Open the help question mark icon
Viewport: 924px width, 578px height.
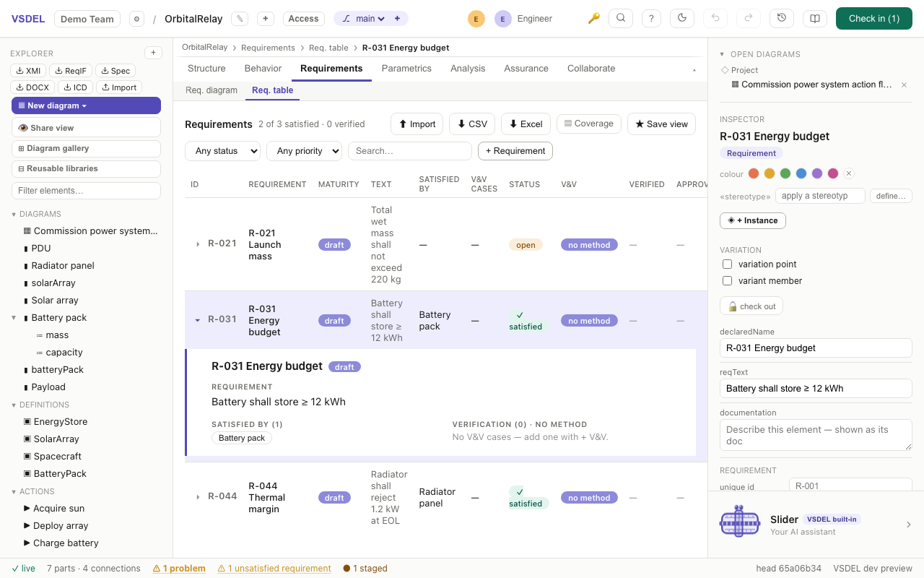[651, 19]
